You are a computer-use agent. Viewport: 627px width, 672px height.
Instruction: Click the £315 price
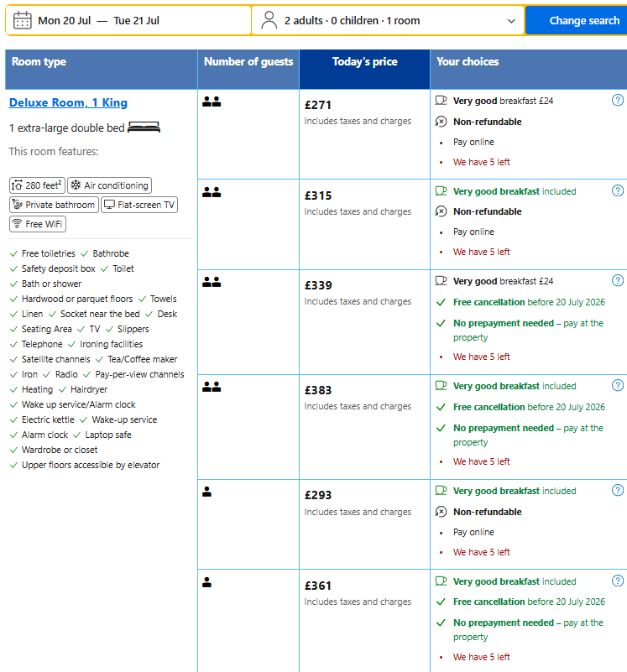point(318,195)
